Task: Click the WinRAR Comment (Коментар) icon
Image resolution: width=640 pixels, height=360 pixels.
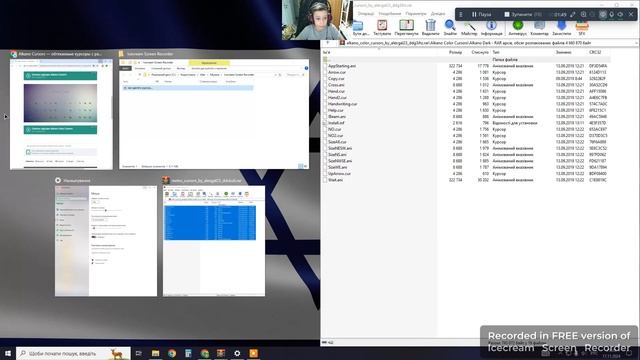Action: [x=539, y=25]
